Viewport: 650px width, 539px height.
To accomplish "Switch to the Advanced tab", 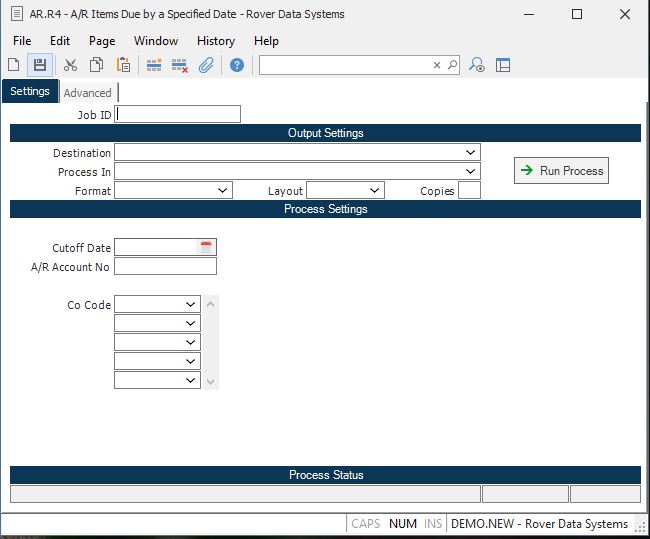I will 87,93.
